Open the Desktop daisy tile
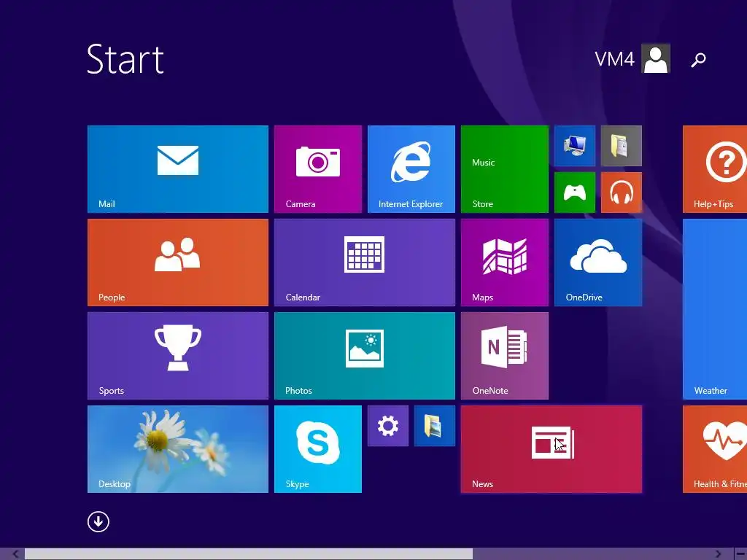The width and height of the screenshot is (747, 560). coord(178,449)
